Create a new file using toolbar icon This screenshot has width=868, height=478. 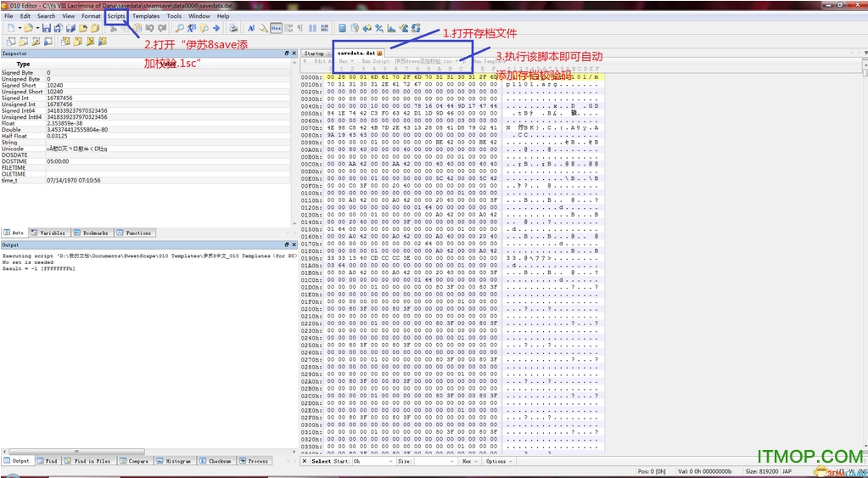tap(10, 28)
